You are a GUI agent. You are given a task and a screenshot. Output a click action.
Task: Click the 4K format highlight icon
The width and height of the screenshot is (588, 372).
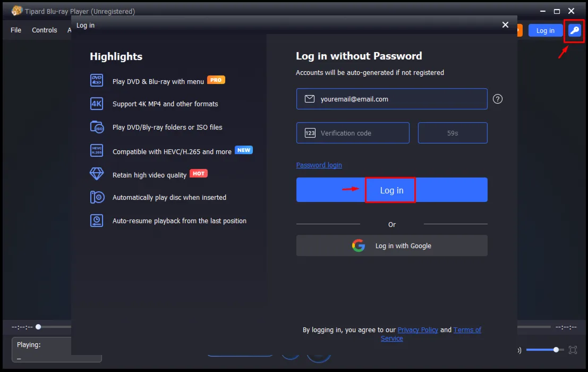[x=97, y=104]
